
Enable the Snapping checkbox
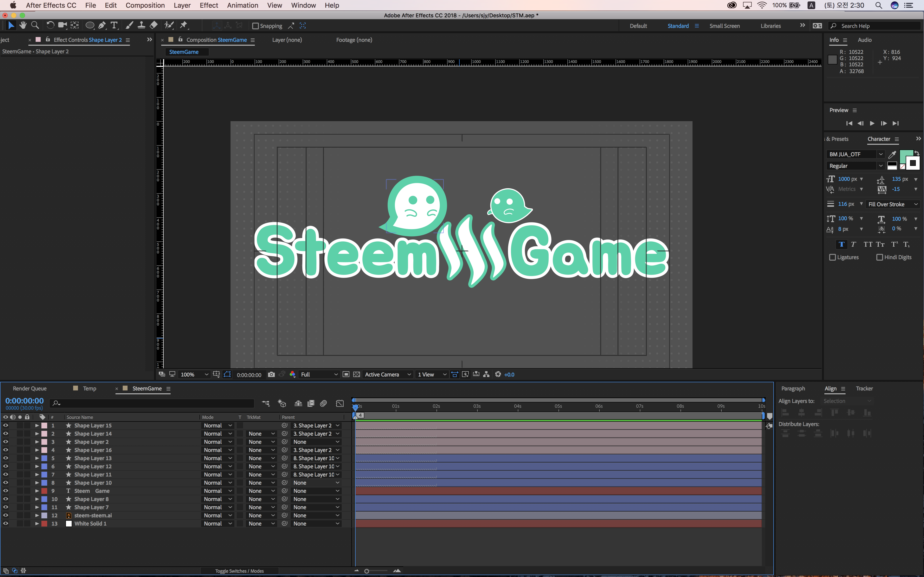pyautogui.click(x=256, y=26)
